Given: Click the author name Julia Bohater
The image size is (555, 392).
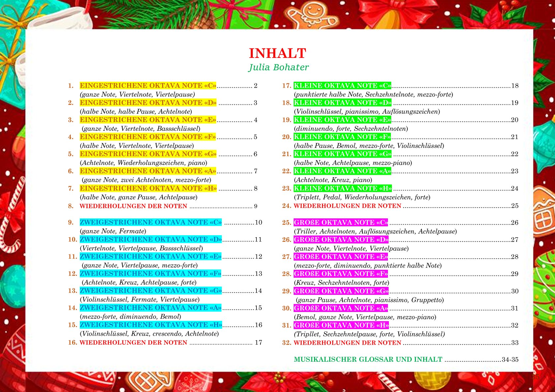Looking at the screenshot, I should tap(278, 67).
